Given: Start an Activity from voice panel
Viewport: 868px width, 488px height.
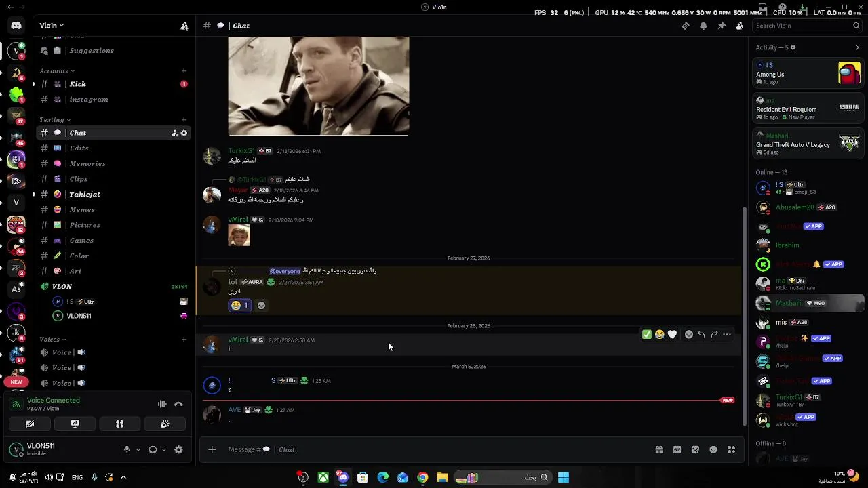Looking at the screenshot, I should coord(119,424).
